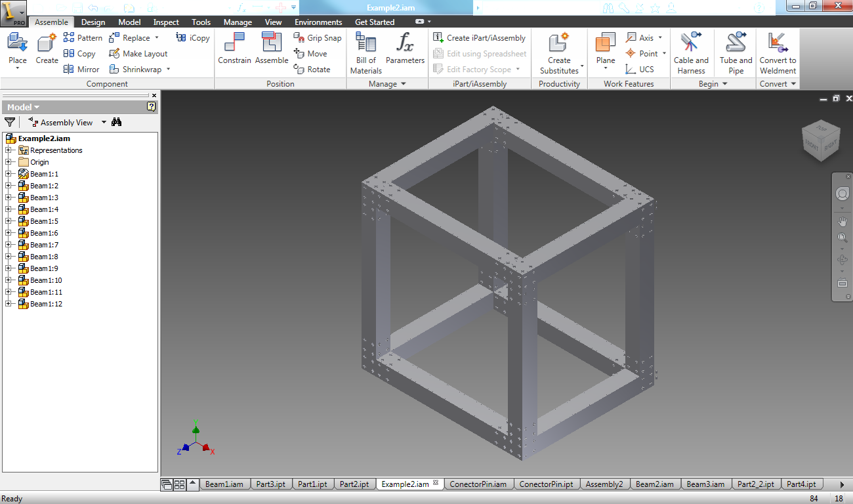Expand the Beam1:12 tree node

(x=9, y=304)
